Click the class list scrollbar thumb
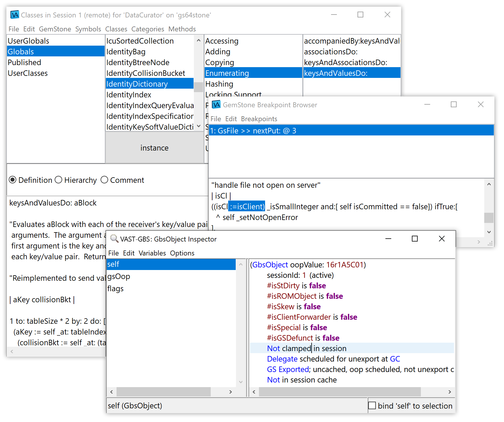The width and height of the screenshot is (504, 422). pyautogui.click(x=199, y=87)
